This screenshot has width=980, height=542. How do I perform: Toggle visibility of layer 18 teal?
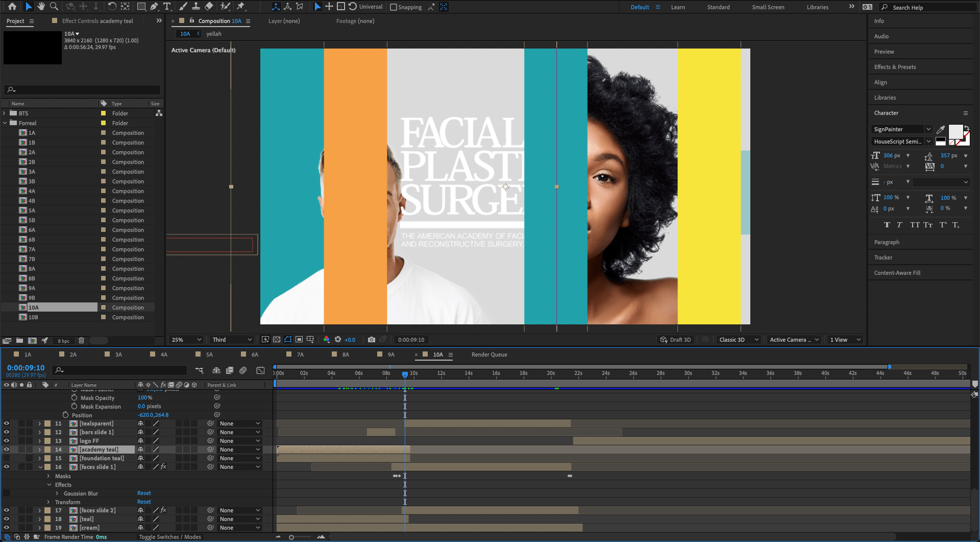[7, 519]
